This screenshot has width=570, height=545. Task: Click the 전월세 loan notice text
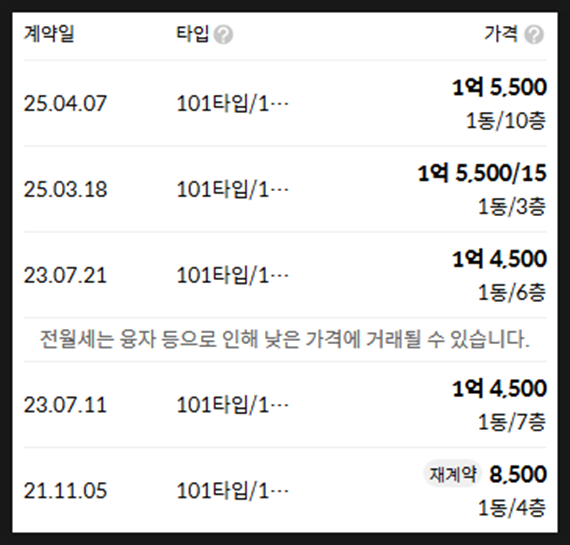(285, 340)
